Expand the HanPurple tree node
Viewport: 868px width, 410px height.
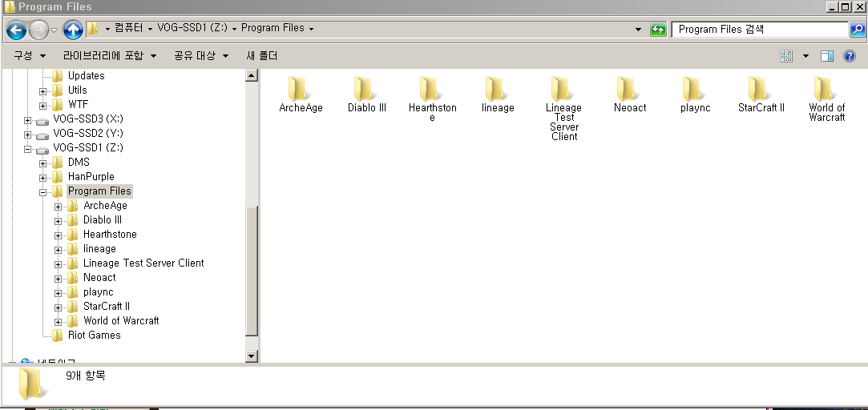(42, 178)
